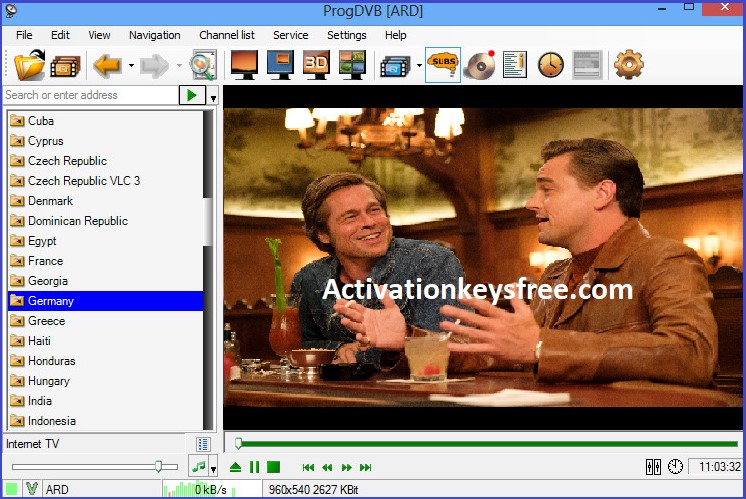Jump to previous with skip-back button
This screenshot has height=499, width=746.
pyautogui.click(x=308, y=468)
